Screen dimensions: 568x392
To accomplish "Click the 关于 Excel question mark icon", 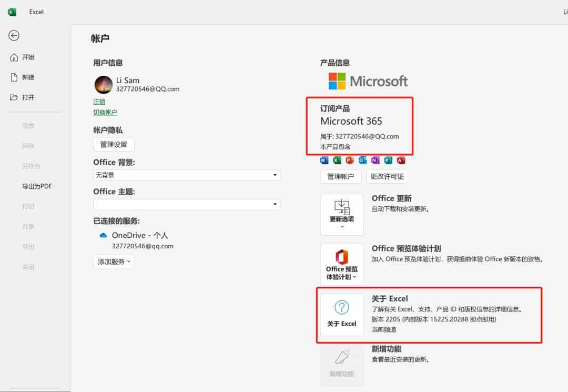I will 342,308.
